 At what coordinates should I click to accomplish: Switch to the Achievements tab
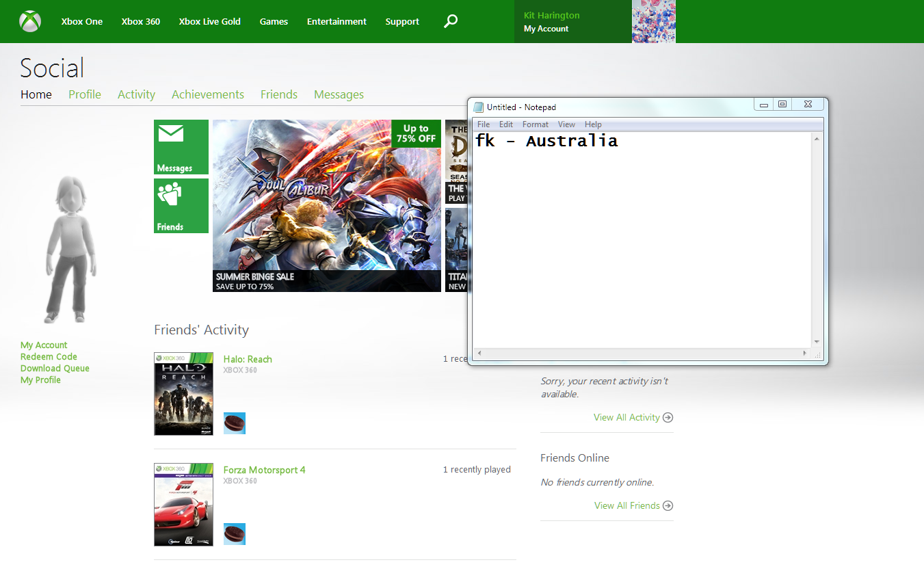coord(208,94)
